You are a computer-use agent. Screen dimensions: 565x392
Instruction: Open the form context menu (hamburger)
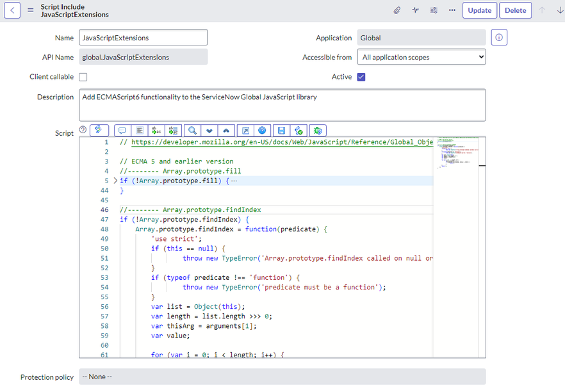[31, 10]
